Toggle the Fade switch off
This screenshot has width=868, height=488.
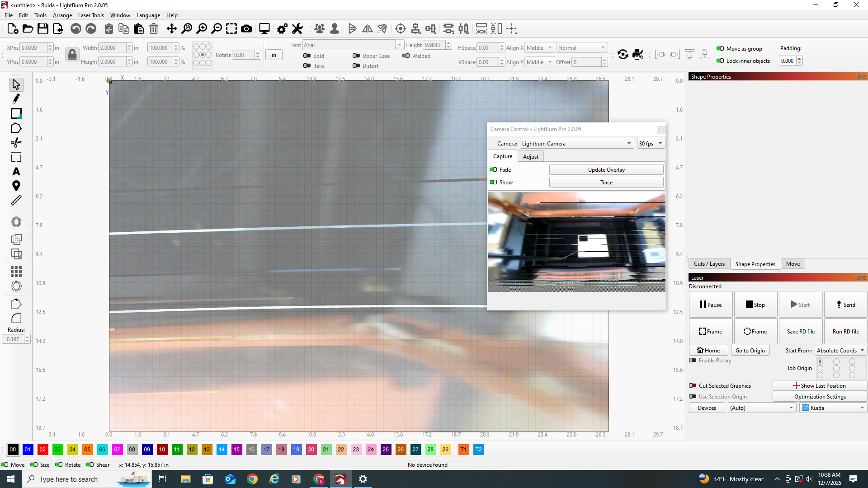tap(494, 170)
